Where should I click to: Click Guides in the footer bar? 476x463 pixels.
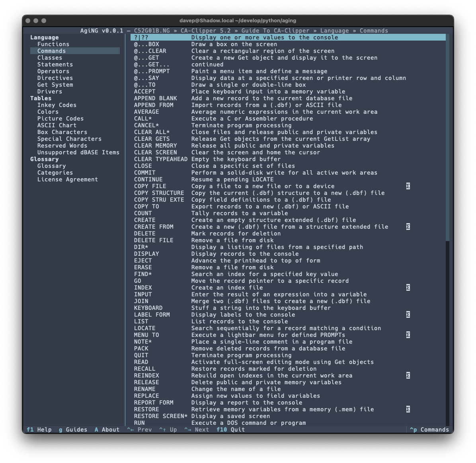pos(73,430)
